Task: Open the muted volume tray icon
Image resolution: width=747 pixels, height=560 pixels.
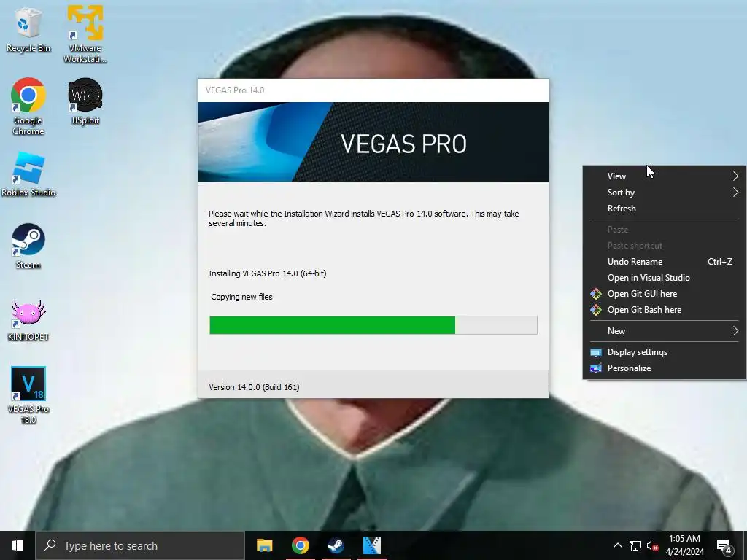Action: coord(652,545)
